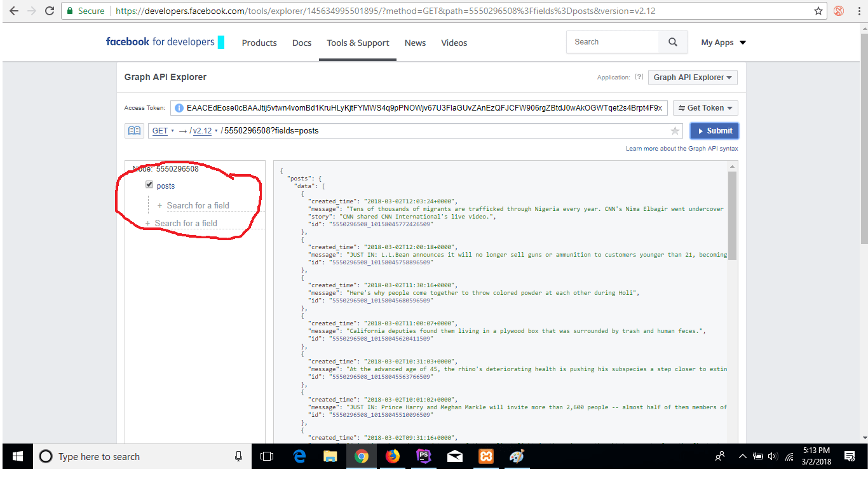Screen dimensions: 868x488
Task: Click the docs book icon beside GET
Action: (134, 130)
